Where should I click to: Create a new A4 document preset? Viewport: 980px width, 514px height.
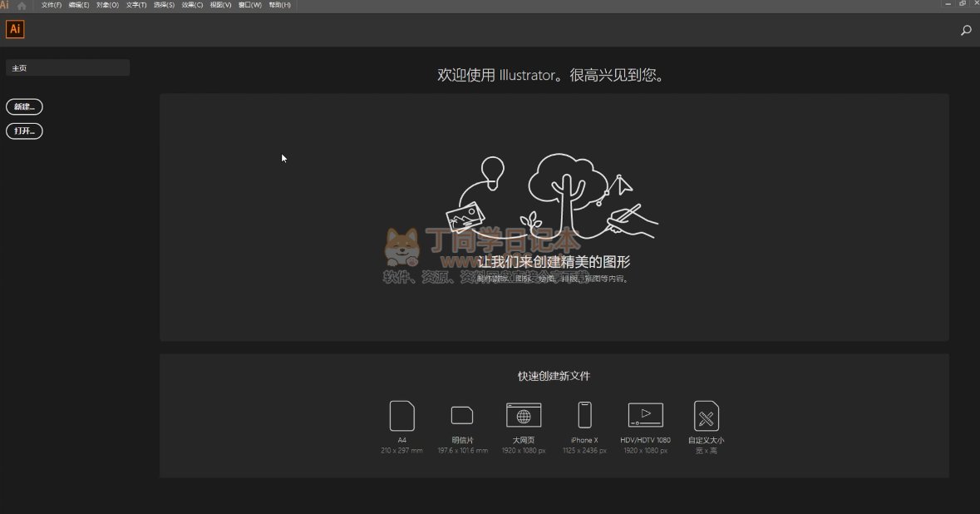click(x=401, y=416)
